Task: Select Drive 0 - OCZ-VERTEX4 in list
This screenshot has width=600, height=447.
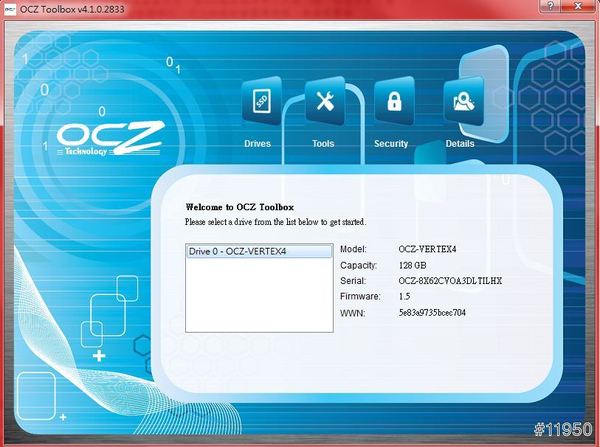Action: 259,251
